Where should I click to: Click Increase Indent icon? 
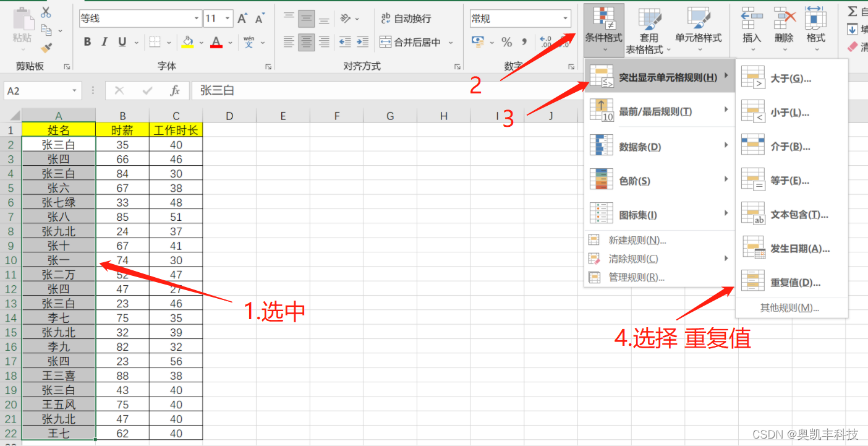pyautogui.click(x=362, y=42)
